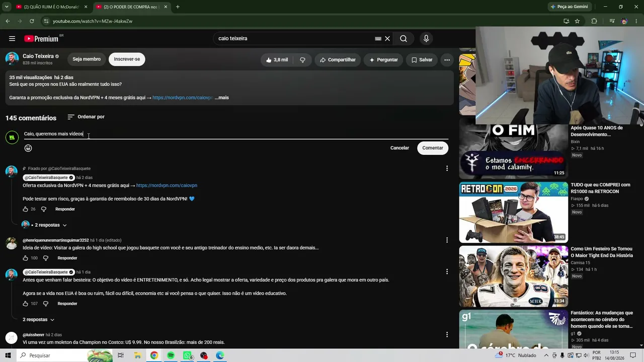
Task: Close the O PODER DE COMPRA tab
Action: click(x=165, y=7)
